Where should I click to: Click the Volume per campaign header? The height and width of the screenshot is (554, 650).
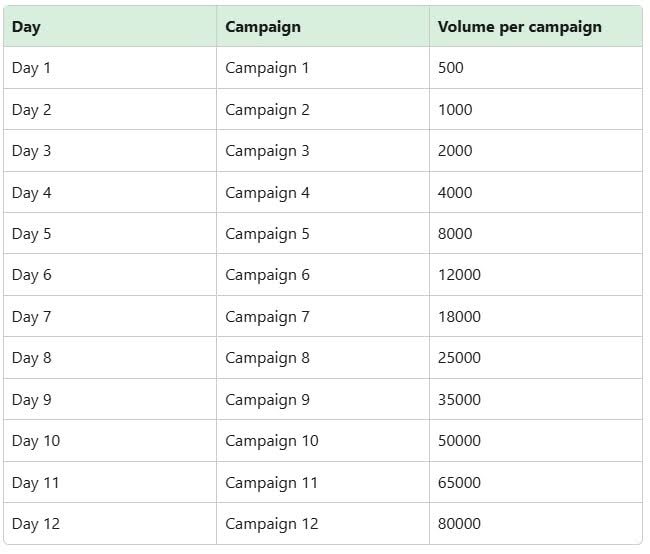click(520, 27)
